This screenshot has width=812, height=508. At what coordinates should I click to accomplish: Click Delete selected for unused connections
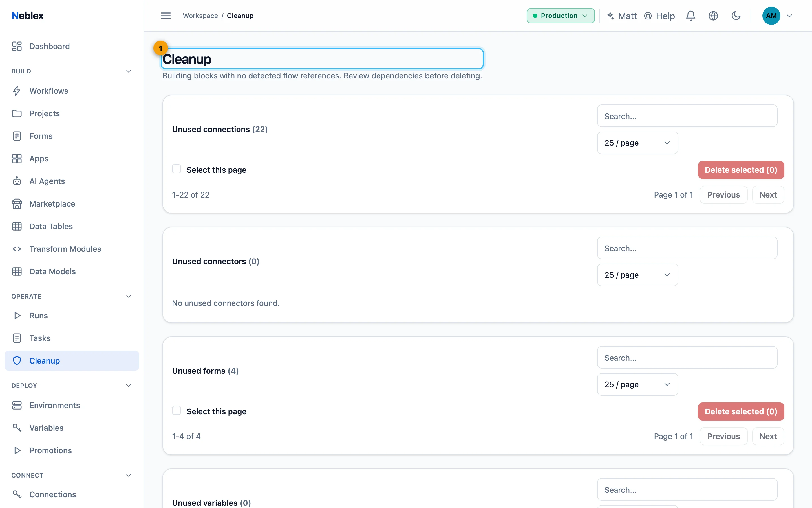pos(741,170)
